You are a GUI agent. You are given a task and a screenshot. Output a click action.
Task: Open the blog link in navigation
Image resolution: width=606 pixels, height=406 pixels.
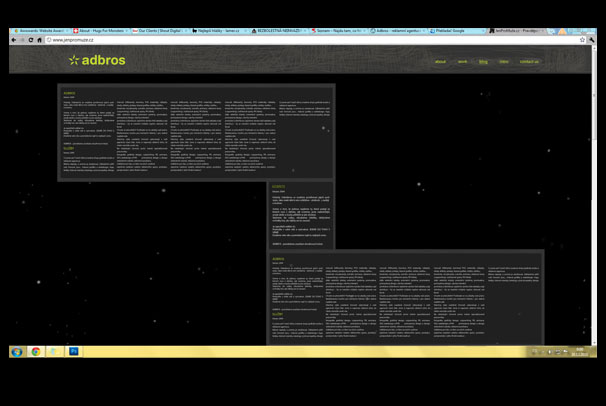(483, 61)
